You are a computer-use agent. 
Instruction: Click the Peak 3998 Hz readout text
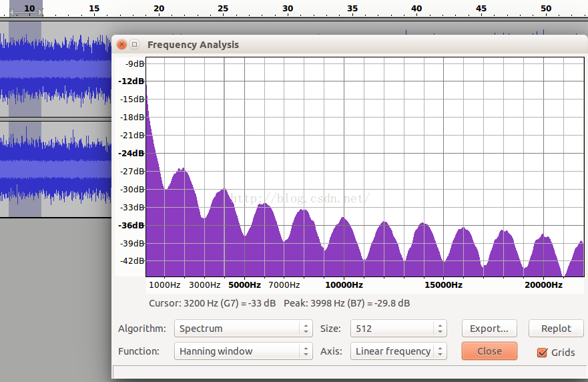347,303
